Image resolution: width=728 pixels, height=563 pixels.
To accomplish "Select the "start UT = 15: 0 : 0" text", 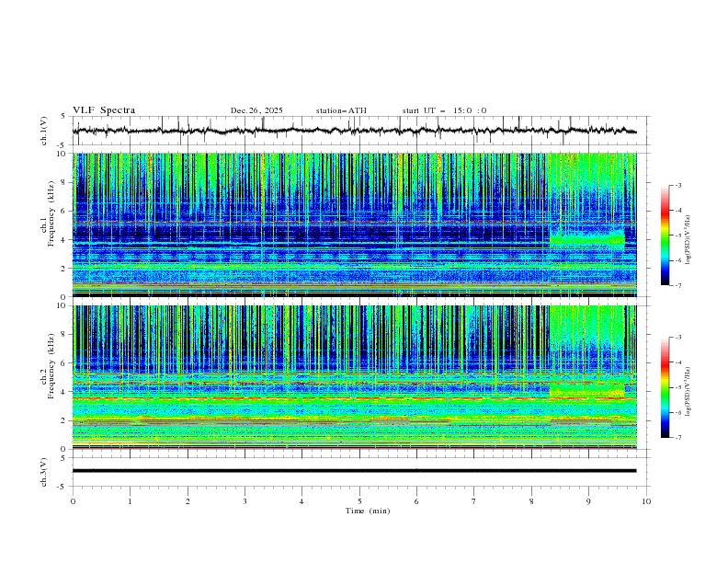I will [x=444, y=110].
